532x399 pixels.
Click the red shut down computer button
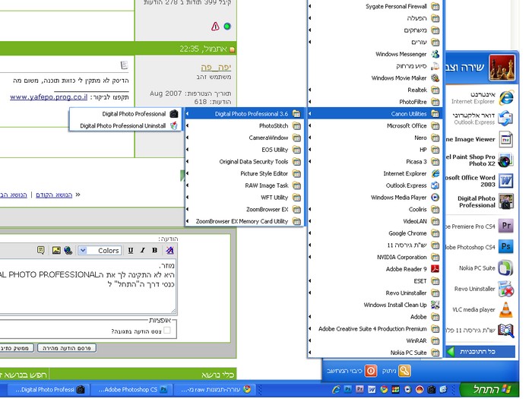pyautogui.click(x=371, y=371)
